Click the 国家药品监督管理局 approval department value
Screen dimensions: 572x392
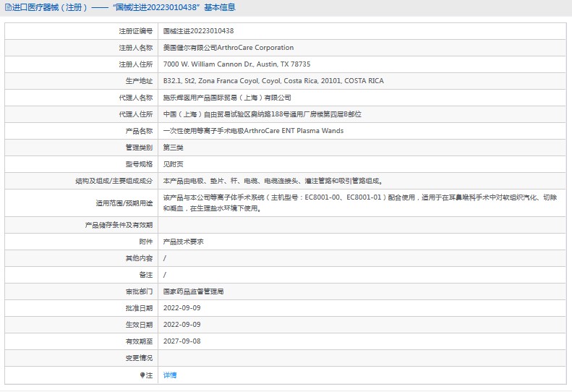[x=193, y=291]
